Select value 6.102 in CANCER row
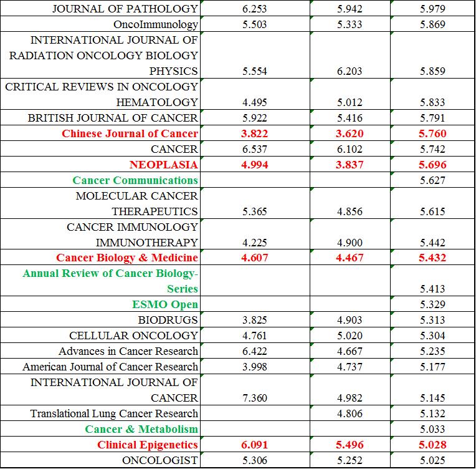This screenshot has height=469, width=476. pos(350,148)
